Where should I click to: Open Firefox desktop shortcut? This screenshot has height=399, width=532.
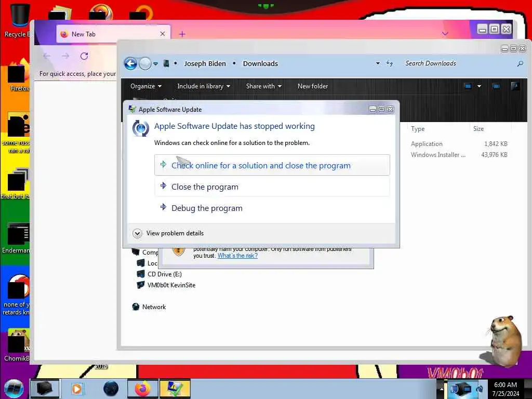[18, 76]
